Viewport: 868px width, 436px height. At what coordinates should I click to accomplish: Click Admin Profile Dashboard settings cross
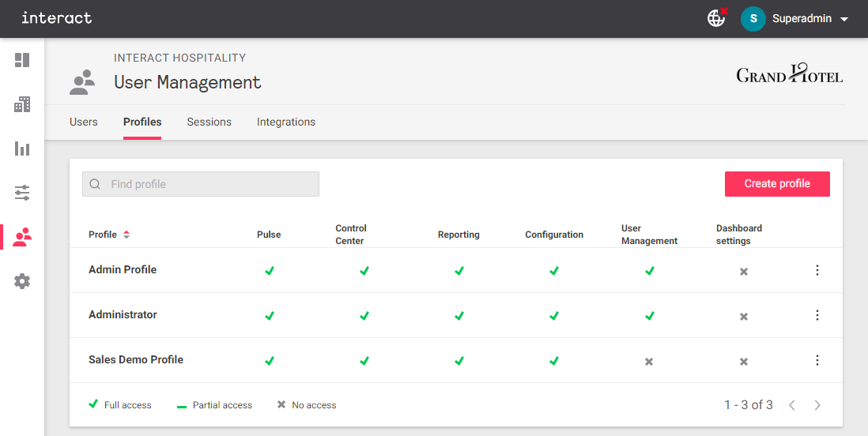(744, 272)
